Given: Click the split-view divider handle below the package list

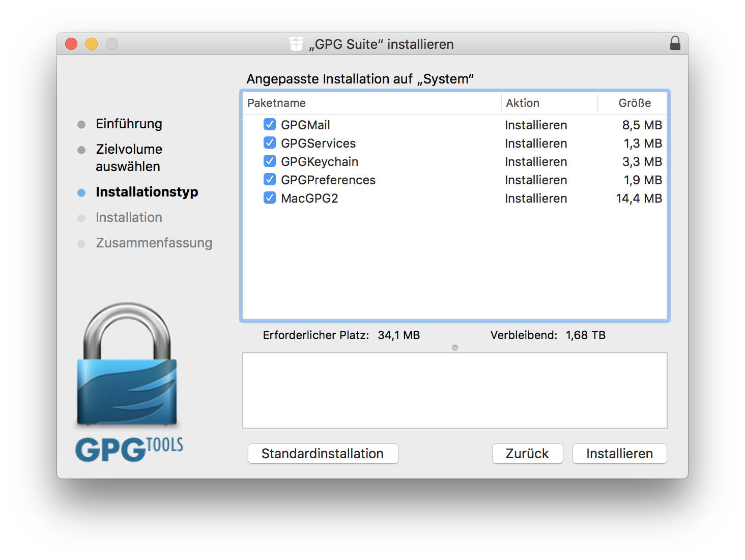Looking at the screenshot, I should [x=455, y=348].
